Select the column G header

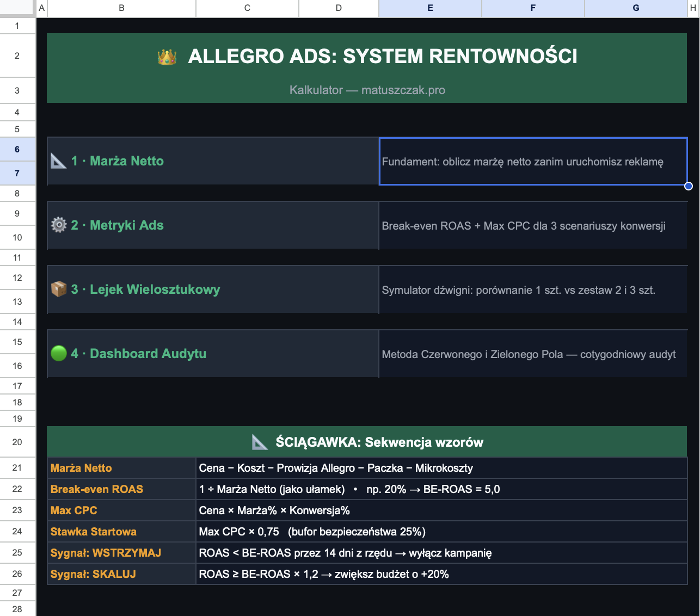(636, 8)
